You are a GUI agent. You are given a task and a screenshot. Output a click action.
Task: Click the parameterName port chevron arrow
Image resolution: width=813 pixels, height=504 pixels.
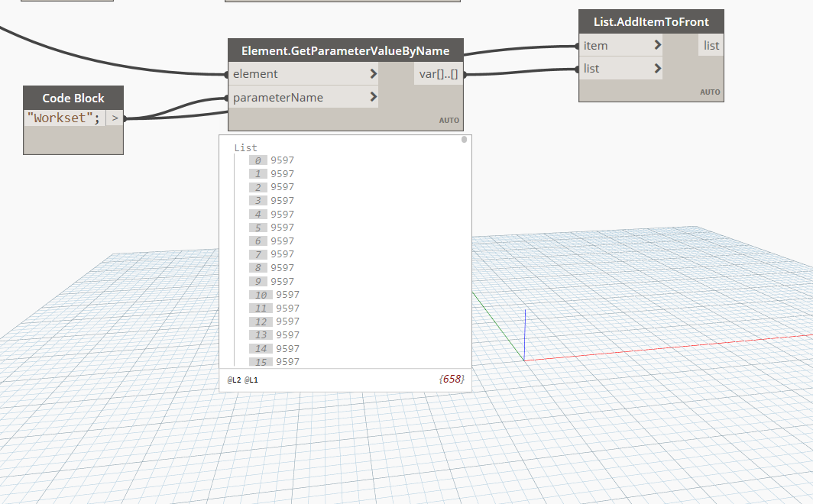(374, 97)
